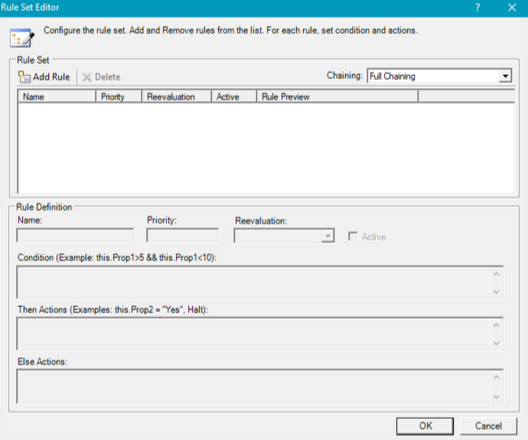Click the Add Rule toolbar icon
Viewport: 528px width, 440px height.
24,77
